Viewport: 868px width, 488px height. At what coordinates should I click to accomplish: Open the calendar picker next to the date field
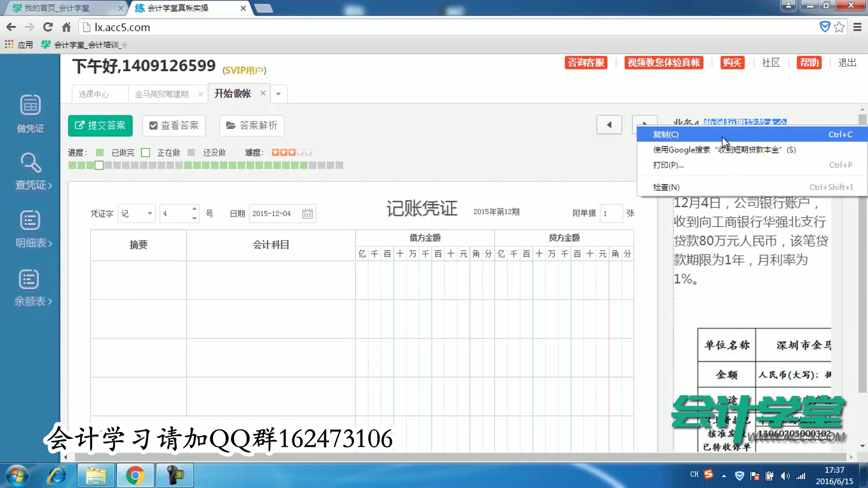[x=307, y=213]
